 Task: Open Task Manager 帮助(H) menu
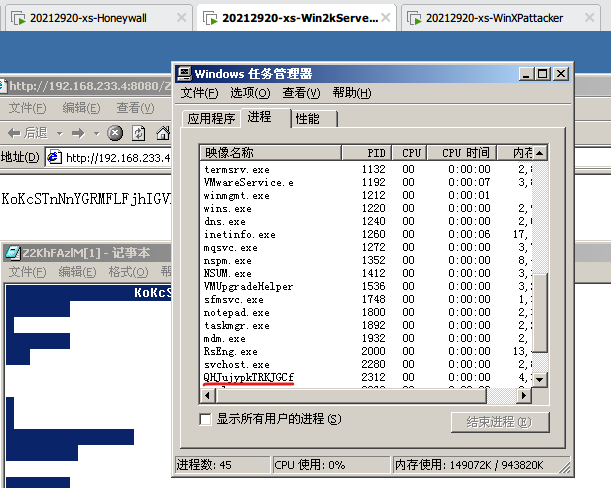coord(352,93)
